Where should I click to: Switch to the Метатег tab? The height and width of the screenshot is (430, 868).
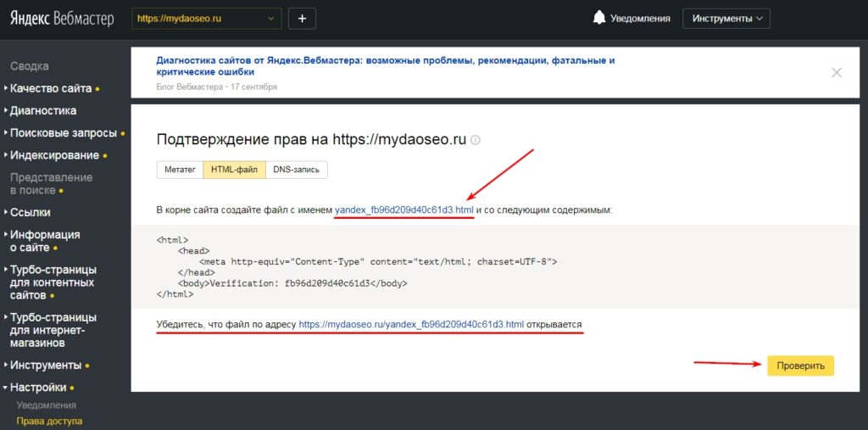pyautogui.click(x=180, y=170)
